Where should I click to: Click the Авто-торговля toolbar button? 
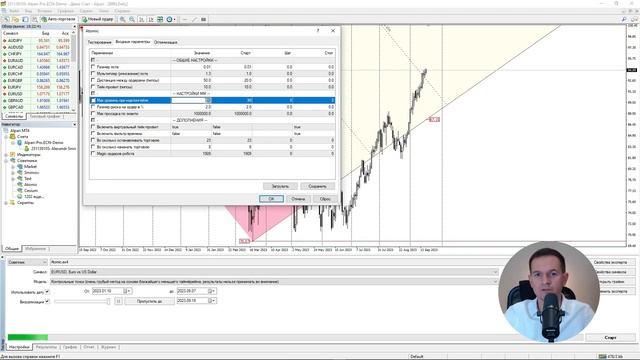click(x=59, y=19)
